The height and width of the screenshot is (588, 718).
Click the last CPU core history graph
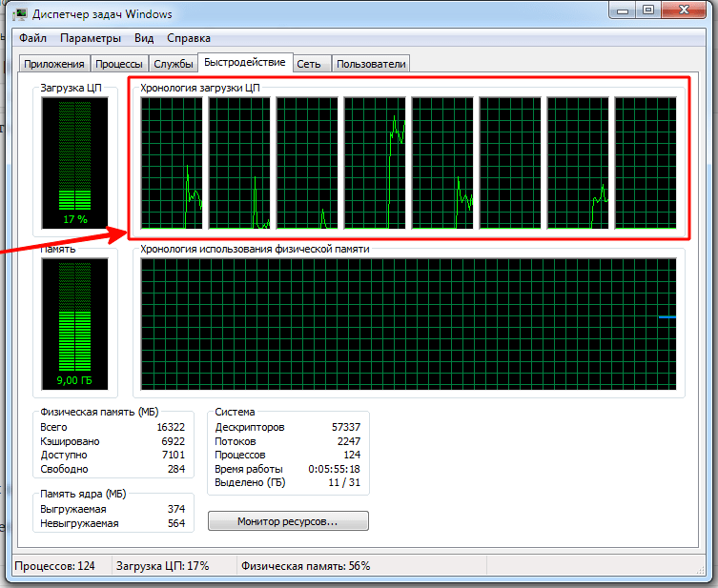click(x=646, y=163)
